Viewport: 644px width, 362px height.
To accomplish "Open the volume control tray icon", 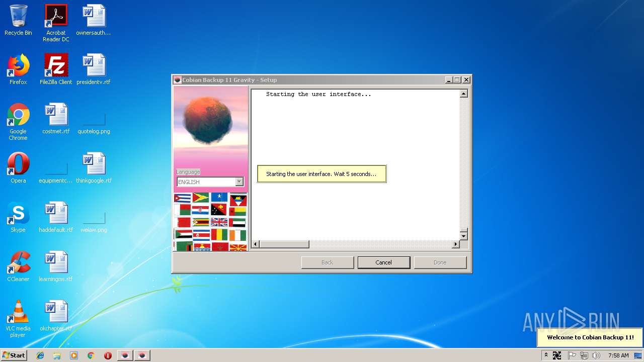I will pyautogui.click(x=596, y=355).
